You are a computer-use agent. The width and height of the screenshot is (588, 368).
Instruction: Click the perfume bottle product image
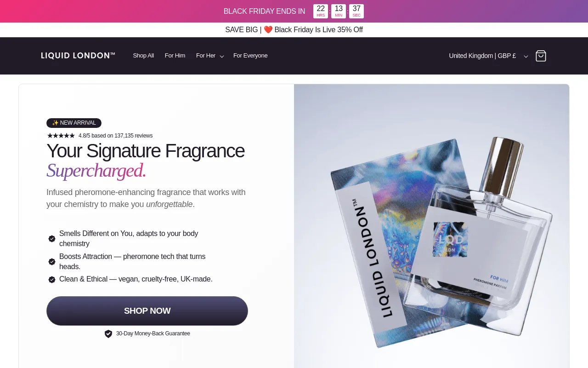tap(431, 226)
